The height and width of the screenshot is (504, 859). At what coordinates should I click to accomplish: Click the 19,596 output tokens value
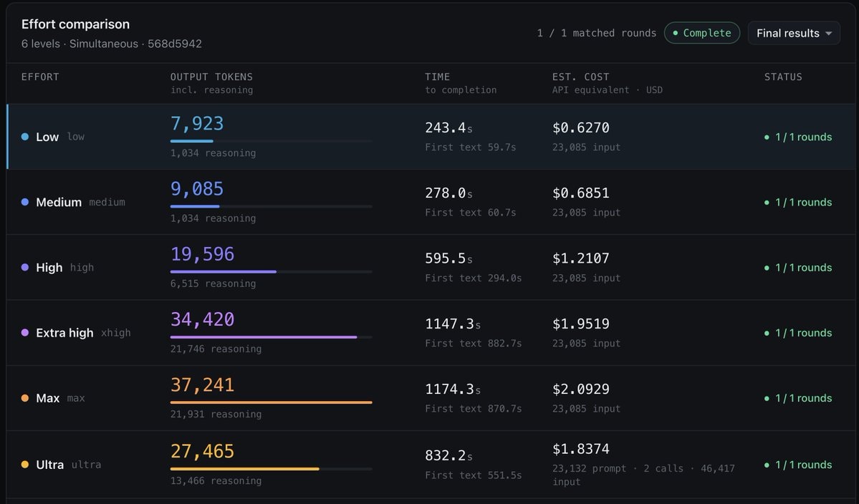[202, 254]
